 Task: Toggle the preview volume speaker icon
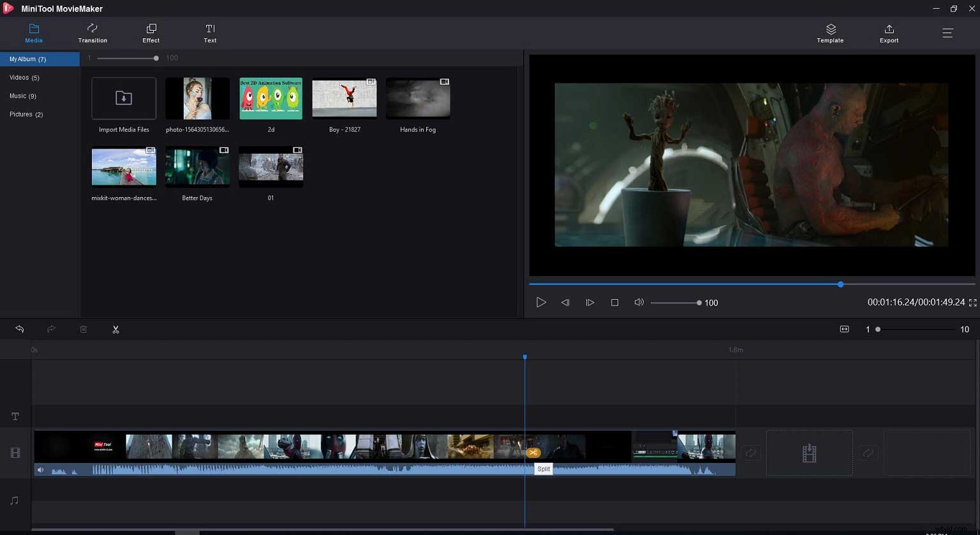tap(639, 302)
